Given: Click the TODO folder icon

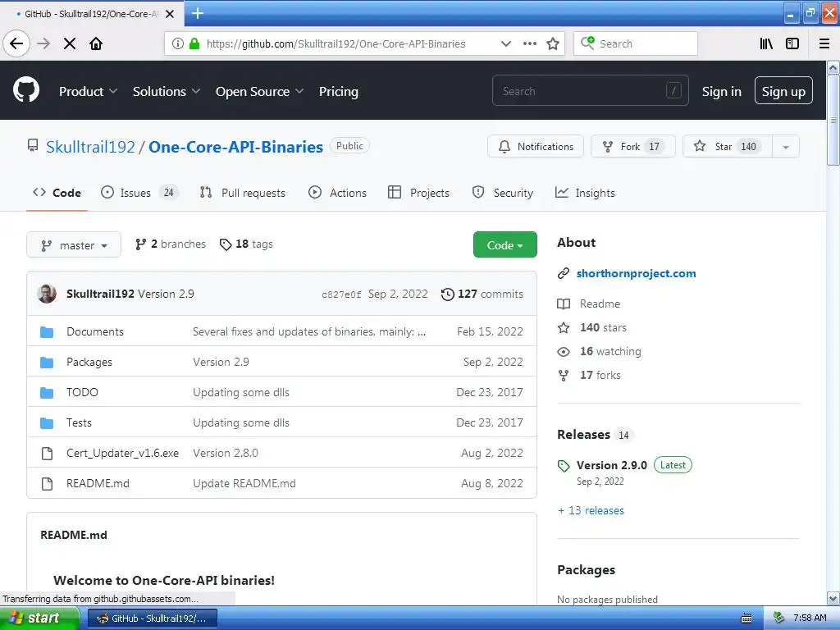Looking at the screenshot, I should click(x=47, y=393).
